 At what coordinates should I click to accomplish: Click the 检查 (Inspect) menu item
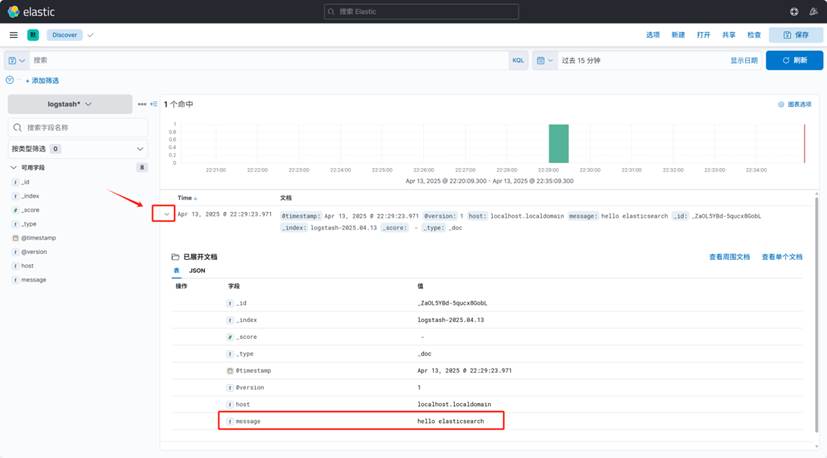click(754, 35)
